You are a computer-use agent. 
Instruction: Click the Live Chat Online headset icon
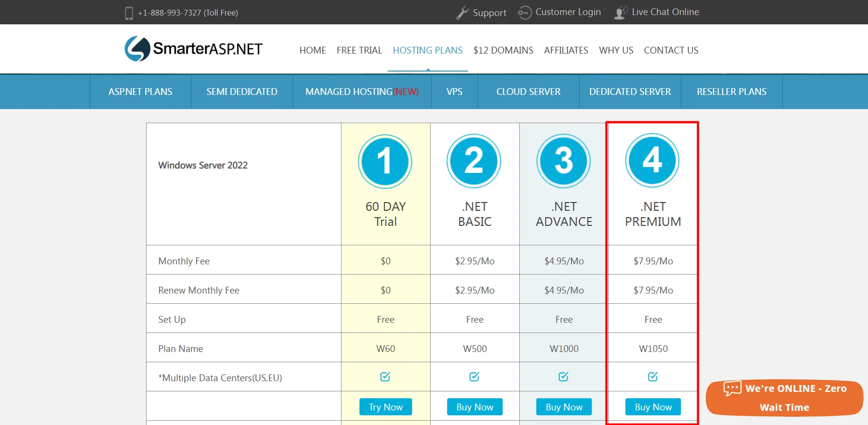[x=621, y=13]
